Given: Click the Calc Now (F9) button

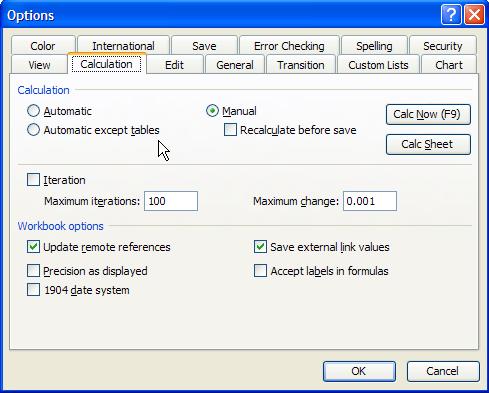Looking at the screenshot, I should [428, 115].
